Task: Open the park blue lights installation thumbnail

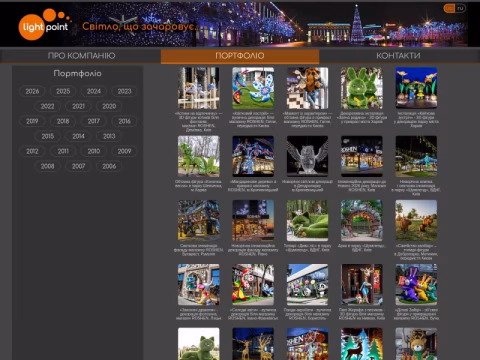Action: coord(416,156)
